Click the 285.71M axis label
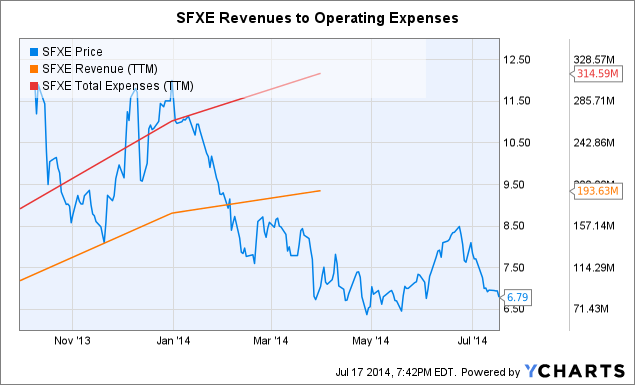This screenshot has height=385, width=635. (594, 101)
